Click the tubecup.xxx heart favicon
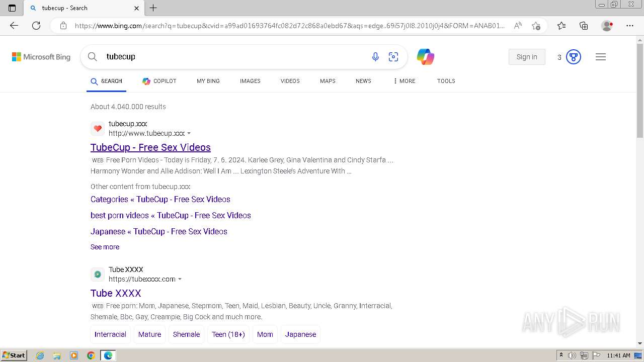 [x=98, y=129]
